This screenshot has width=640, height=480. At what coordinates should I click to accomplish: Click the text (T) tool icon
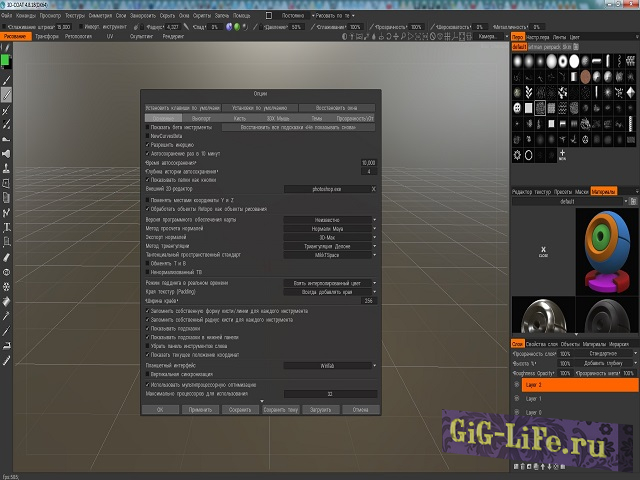6,227
